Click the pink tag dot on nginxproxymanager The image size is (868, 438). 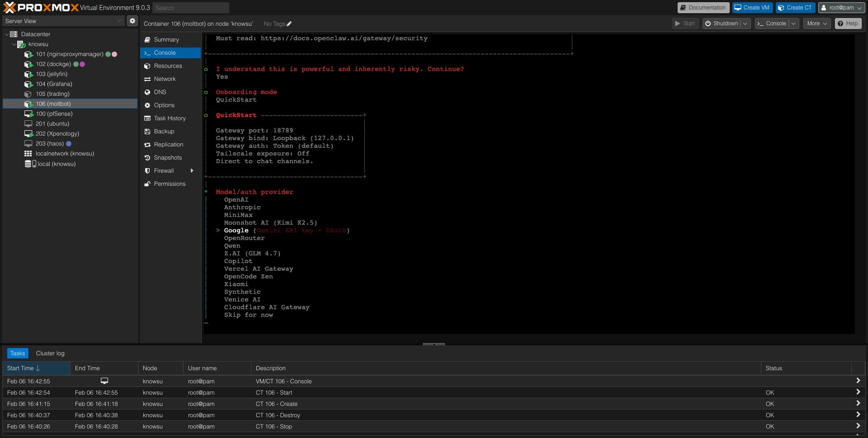[115, 54]
